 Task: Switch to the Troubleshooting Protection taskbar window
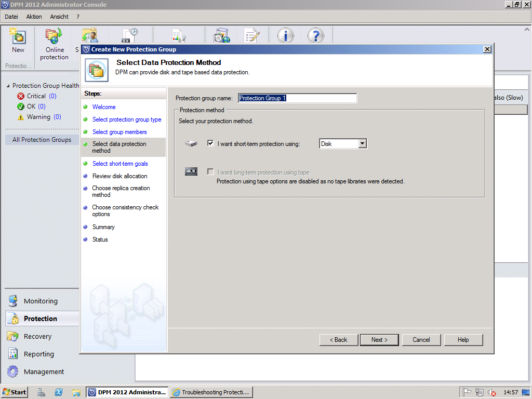211,392
